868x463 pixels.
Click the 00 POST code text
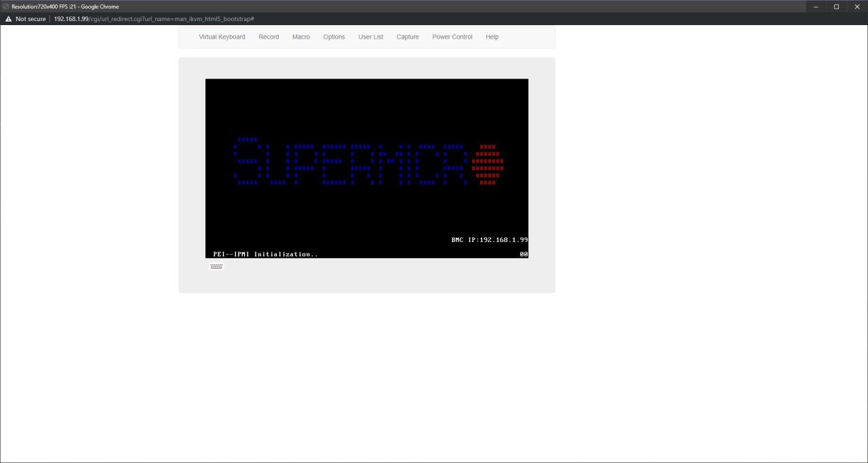click(524, 254)
